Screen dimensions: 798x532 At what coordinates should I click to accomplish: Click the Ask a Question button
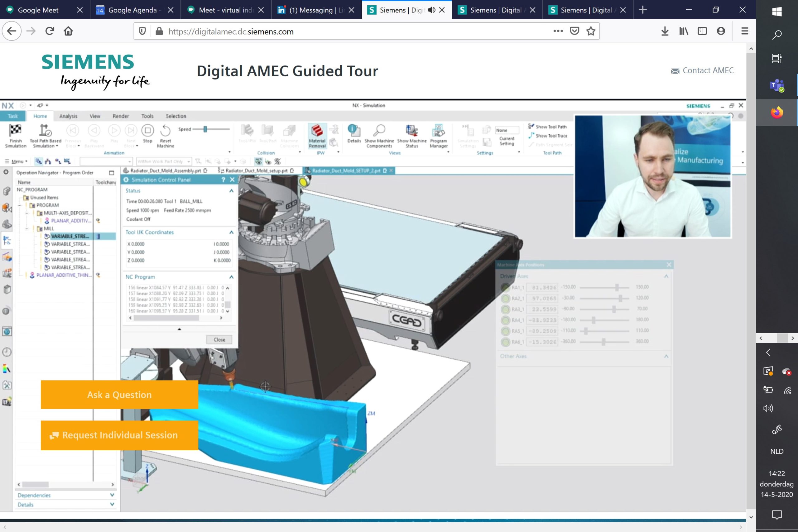(x=119, y=395)
